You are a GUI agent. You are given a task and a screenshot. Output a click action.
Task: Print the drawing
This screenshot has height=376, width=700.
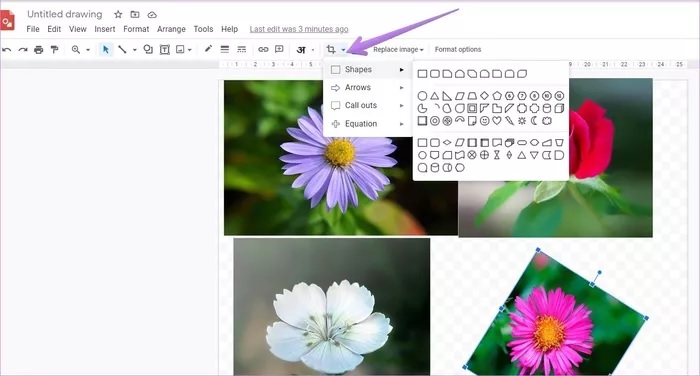tap(39, 50)
